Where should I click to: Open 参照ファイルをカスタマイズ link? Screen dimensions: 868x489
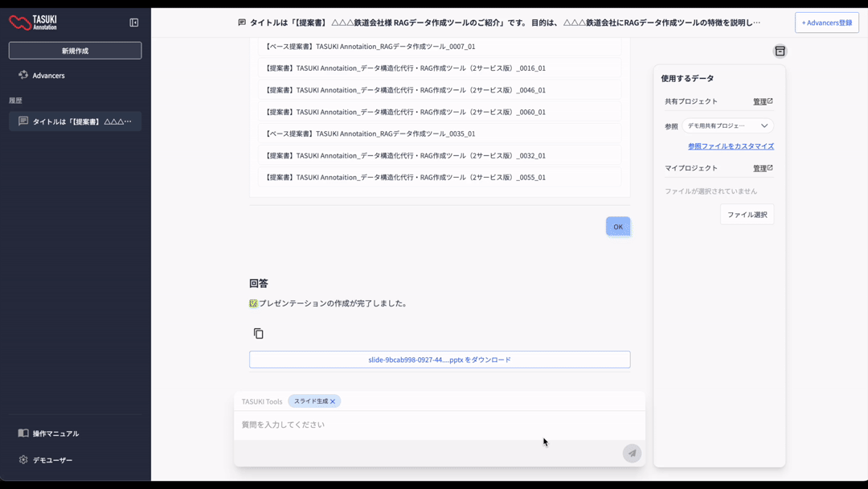click(x=731, y=146)
